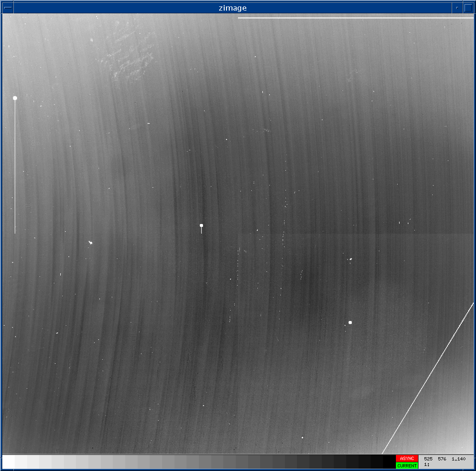Image resolution: width=476 pixels, height=471 pixels.
Task: Click the "1:" status label
Action: click(x=427, y=465)
